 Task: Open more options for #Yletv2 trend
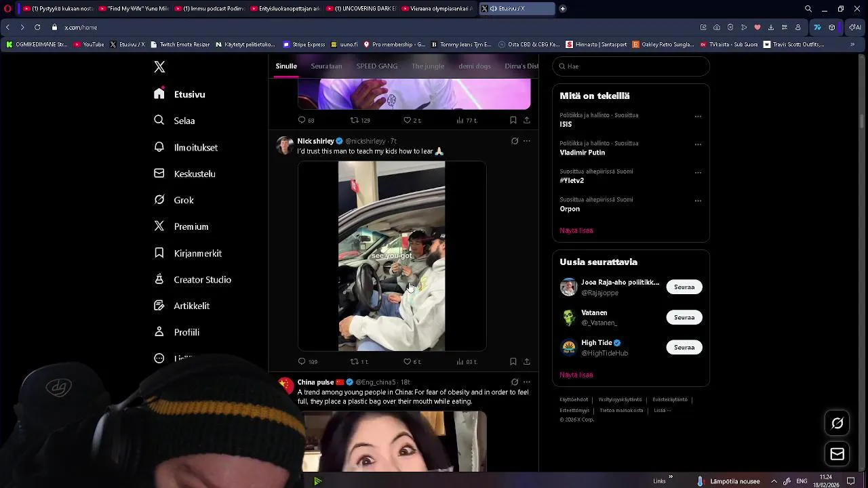(698, 172)
